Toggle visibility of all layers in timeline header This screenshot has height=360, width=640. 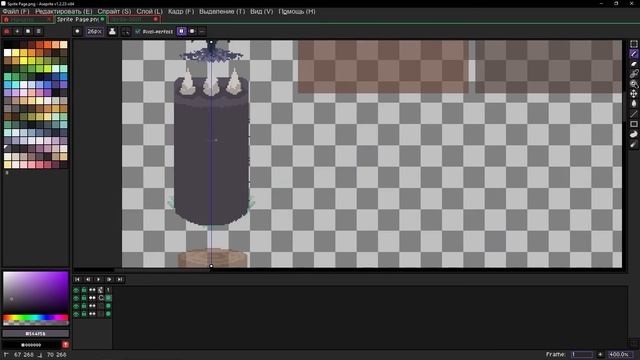pos(76,290)
